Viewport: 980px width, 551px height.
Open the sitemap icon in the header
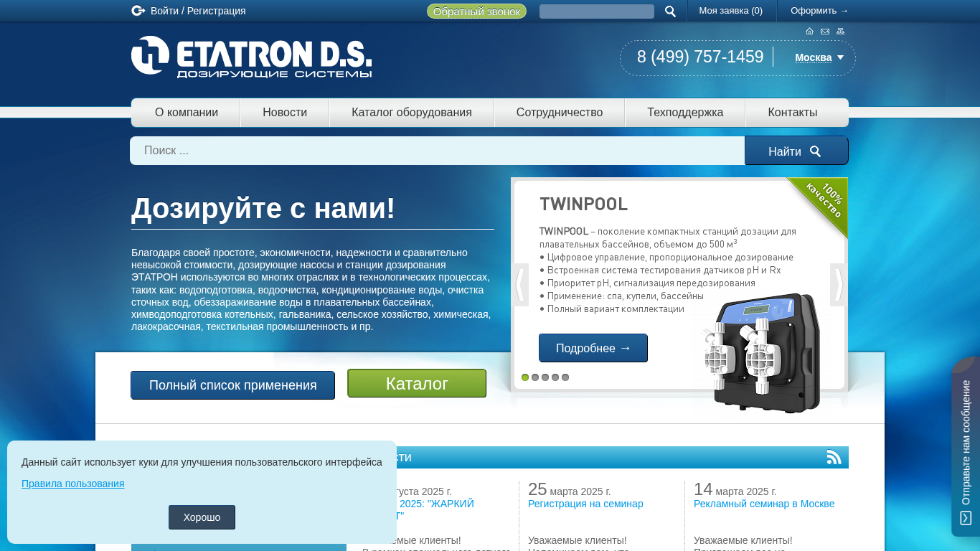840,31
